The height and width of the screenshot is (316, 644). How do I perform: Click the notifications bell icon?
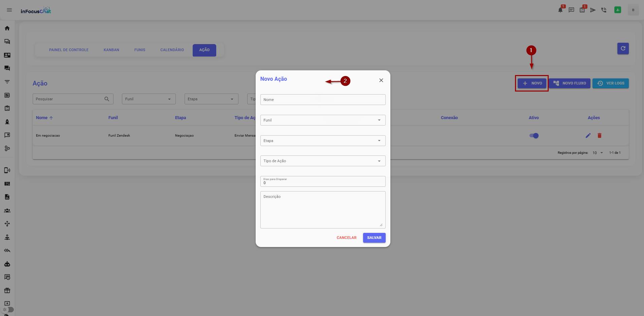pos(560,10)
